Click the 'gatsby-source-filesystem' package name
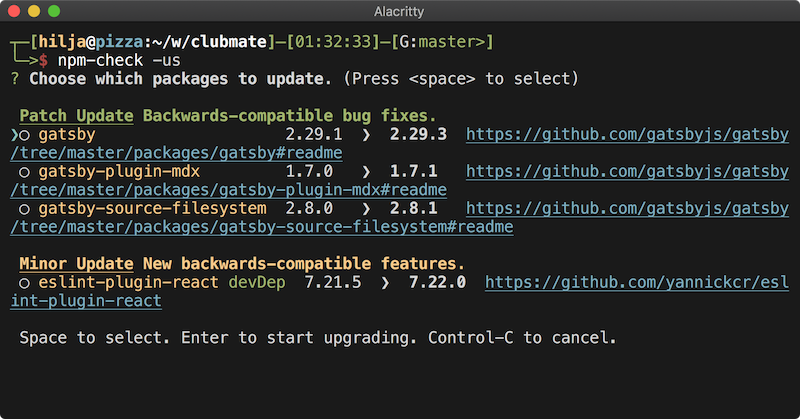800x419 pixels. (x=153, y=208)
